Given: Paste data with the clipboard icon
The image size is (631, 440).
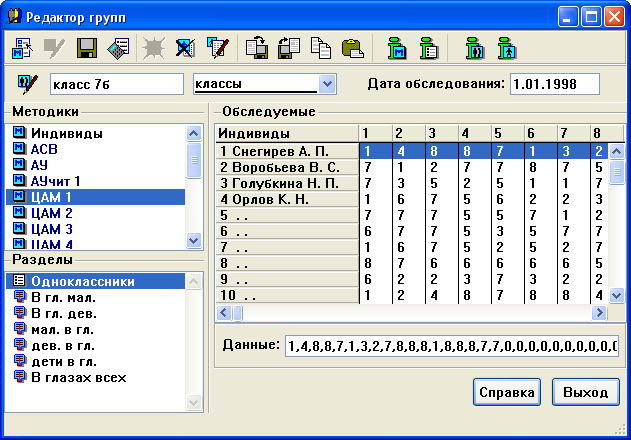Looking at the screenshot, I should (x=353, y=49).
